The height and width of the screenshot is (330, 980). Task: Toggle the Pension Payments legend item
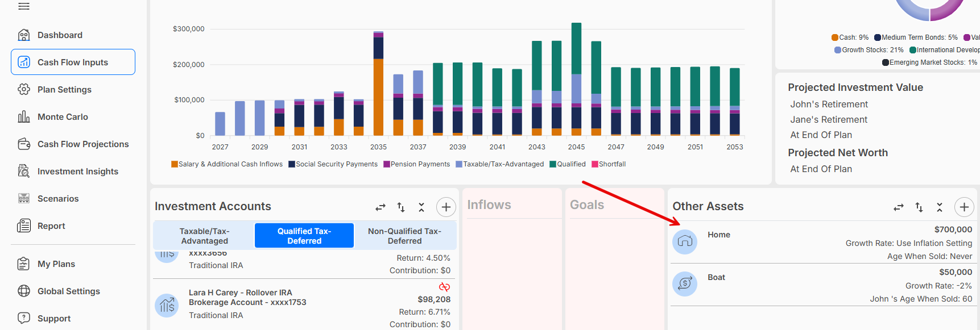(416, 164)
